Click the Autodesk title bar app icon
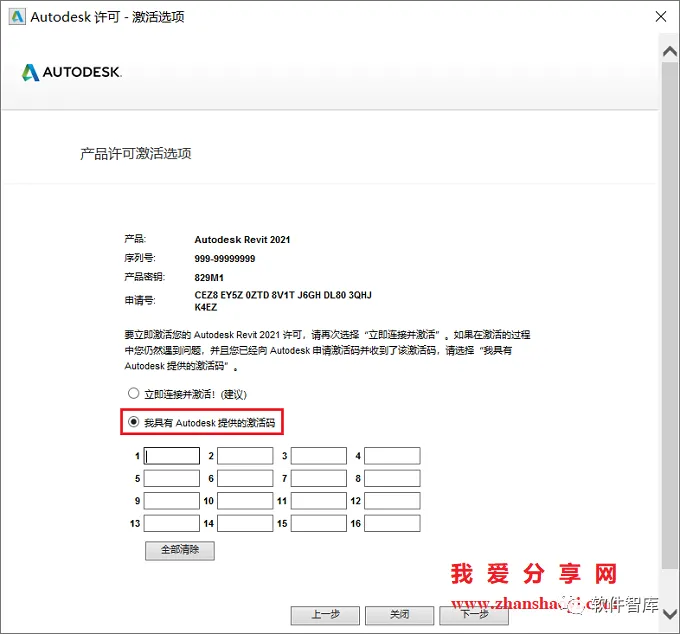Viewport: 680px width, 634px height. (17, 17)
